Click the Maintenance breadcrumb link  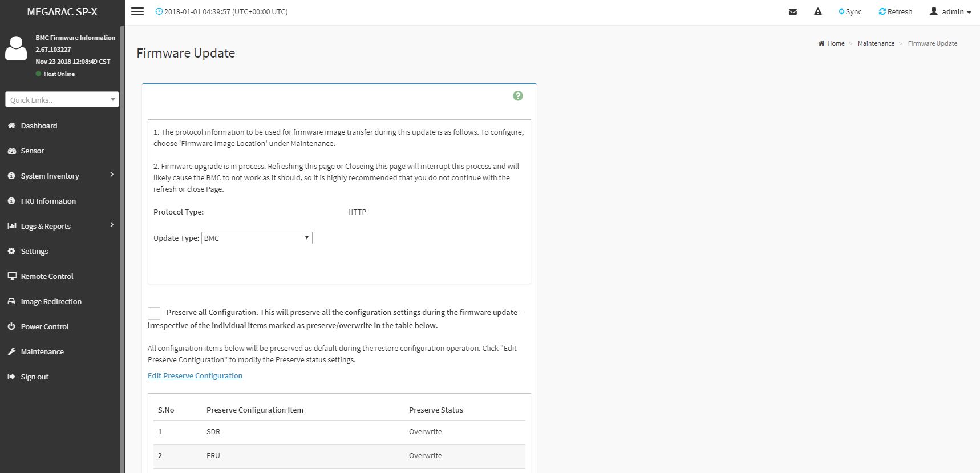[x=876, y=43]
